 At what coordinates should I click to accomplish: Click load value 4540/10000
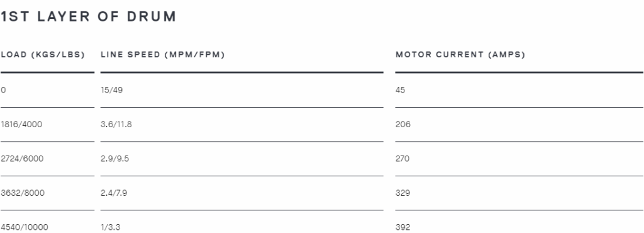(x=25, y=227)
